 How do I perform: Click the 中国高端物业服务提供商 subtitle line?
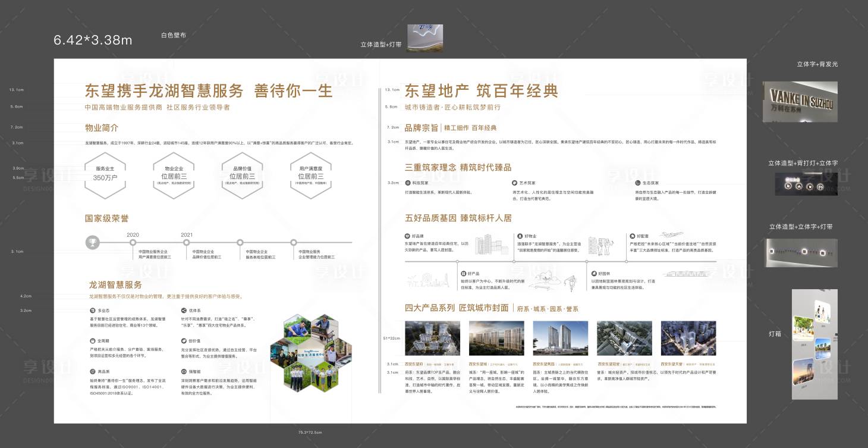click(157, 108)
